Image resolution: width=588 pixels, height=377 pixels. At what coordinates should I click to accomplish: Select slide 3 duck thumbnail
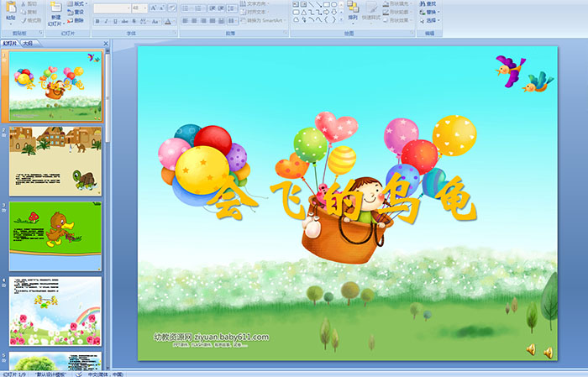pyautogui.click(x=55, y=236)
